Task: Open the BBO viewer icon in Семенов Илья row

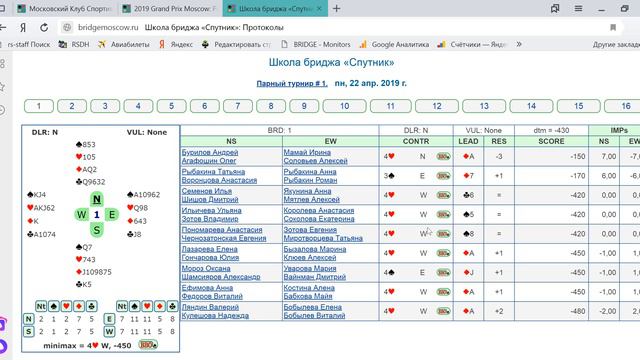Action: (x=443, y=195)
